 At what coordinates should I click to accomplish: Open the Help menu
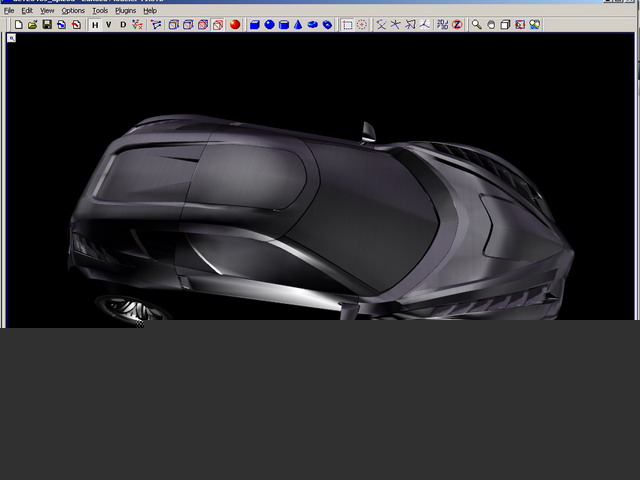pyautogui.click(x=150, y=10)
